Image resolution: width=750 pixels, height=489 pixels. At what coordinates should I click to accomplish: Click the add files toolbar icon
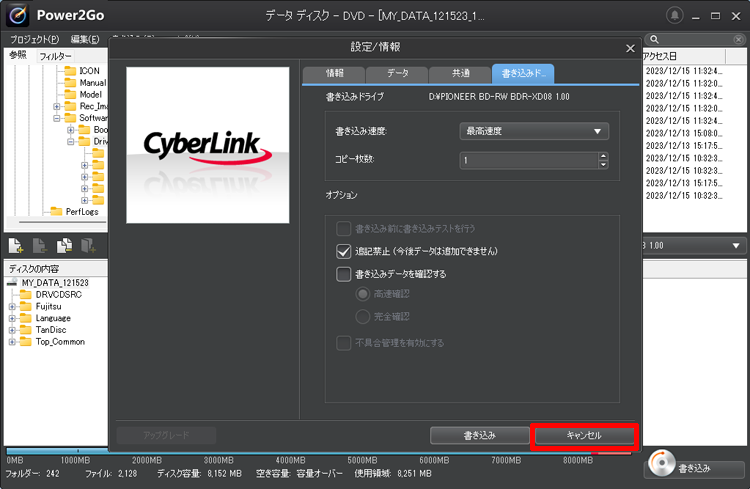click(16, 245)
